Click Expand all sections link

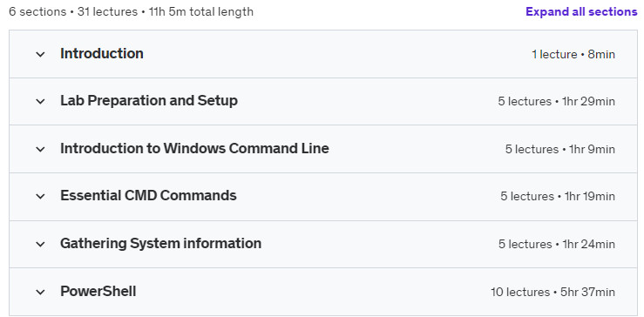tap(581, 12)
